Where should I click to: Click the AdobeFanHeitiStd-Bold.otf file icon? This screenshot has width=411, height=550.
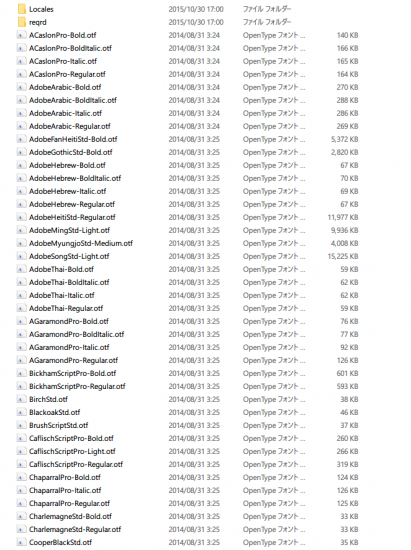coord(21,139)
